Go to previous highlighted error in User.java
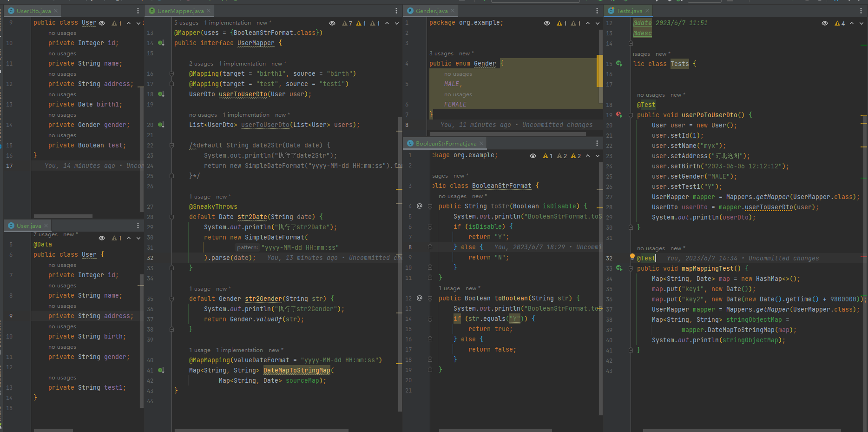 click(129, 238)
